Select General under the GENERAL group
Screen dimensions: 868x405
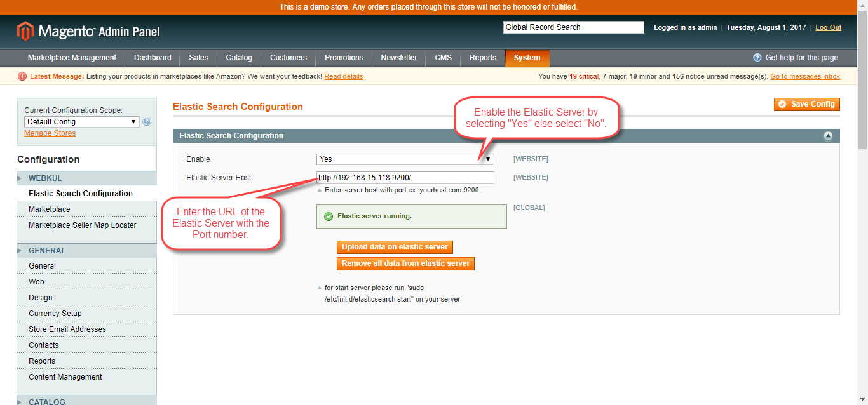87,266
